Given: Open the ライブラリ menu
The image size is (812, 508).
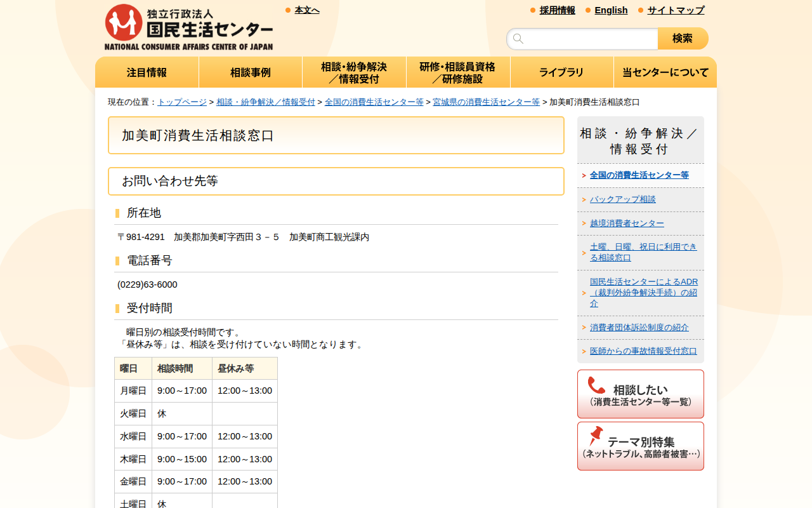Looking at the screenshot, I should 561,72.
